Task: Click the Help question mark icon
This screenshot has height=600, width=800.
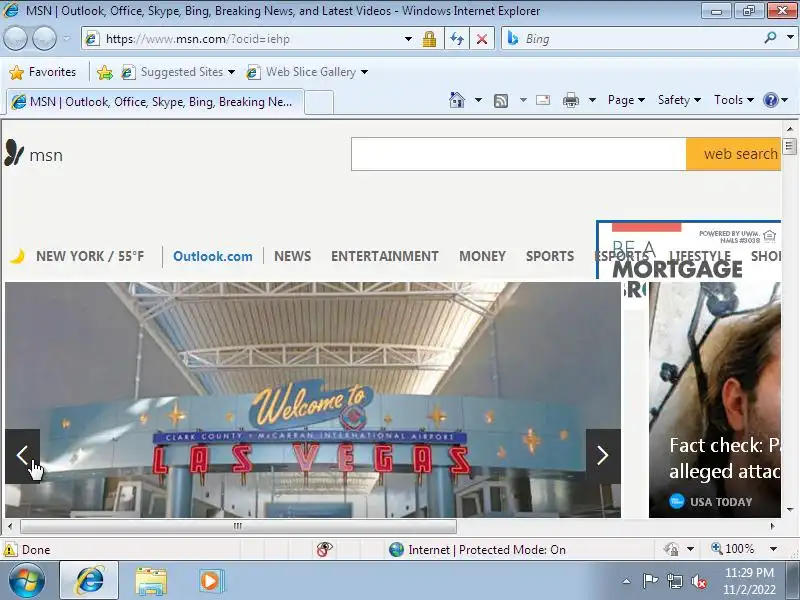Action: (x=770, y=100)
